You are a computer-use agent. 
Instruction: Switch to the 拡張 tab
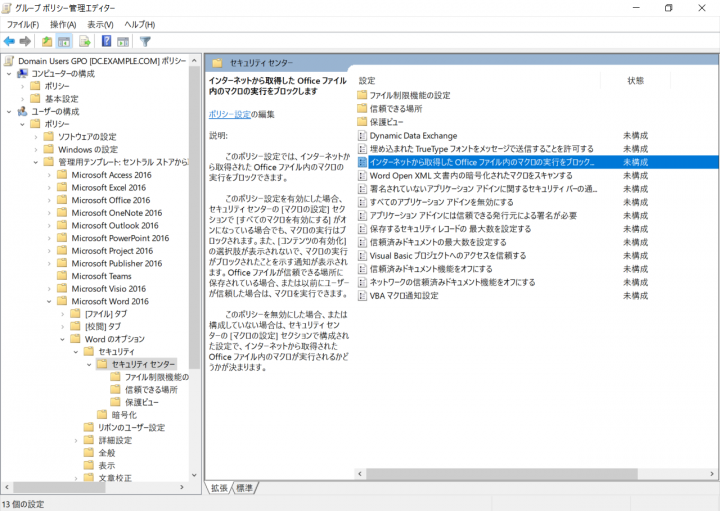[219, 488]
